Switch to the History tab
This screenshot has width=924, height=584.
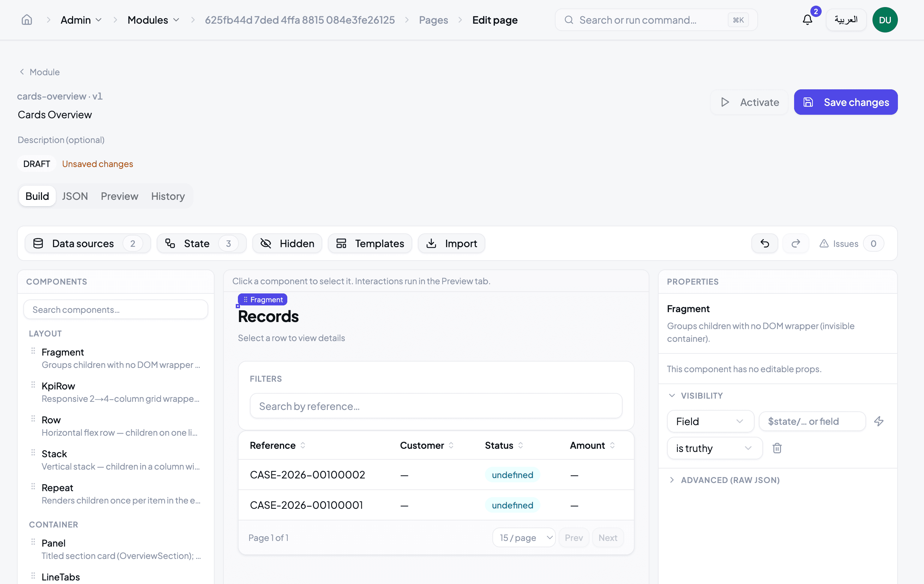click(x=168, y=196)
